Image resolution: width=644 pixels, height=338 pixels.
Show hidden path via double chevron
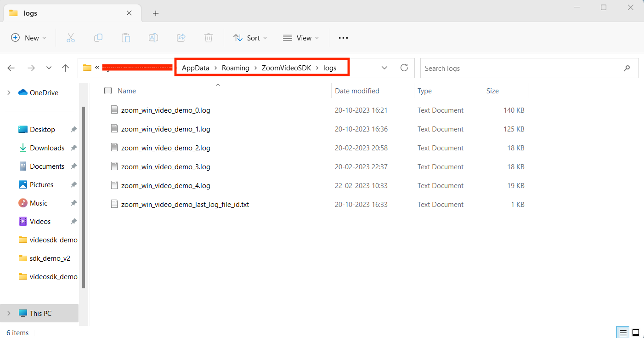(x=97, y=68)
